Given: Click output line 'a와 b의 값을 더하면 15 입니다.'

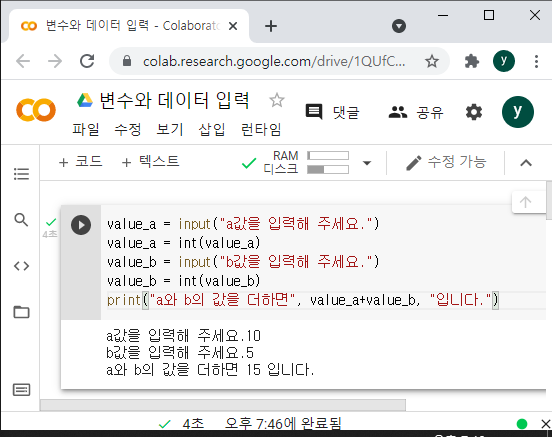Looking at the screenshot, I should point(210,370).
